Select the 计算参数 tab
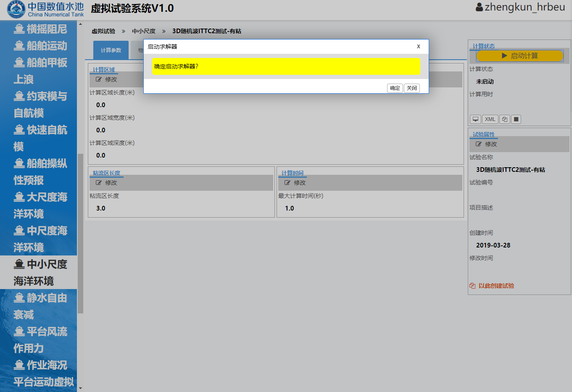This screenshot has height=392, width=572. [x=111, y=50]
